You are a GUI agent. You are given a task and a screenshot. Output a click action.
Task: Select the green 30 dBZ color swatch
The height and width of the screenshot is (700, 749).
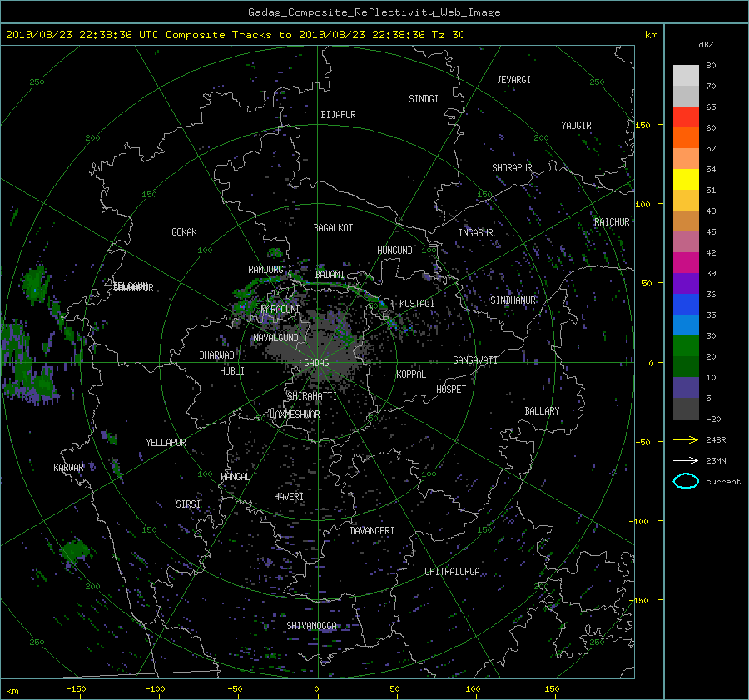(x=686, y=345)
